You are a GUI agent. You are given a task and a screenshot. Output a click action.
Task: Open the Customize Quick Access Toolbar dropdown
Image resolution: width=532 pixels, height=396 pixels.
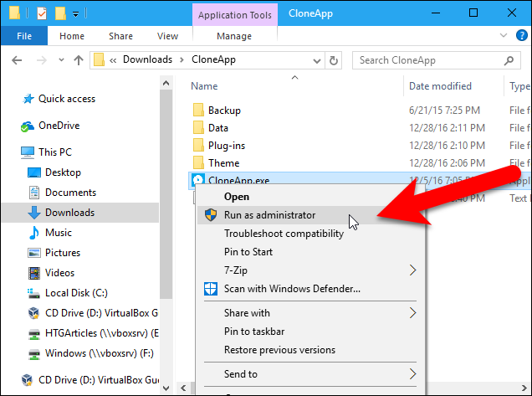click(76, 13)
